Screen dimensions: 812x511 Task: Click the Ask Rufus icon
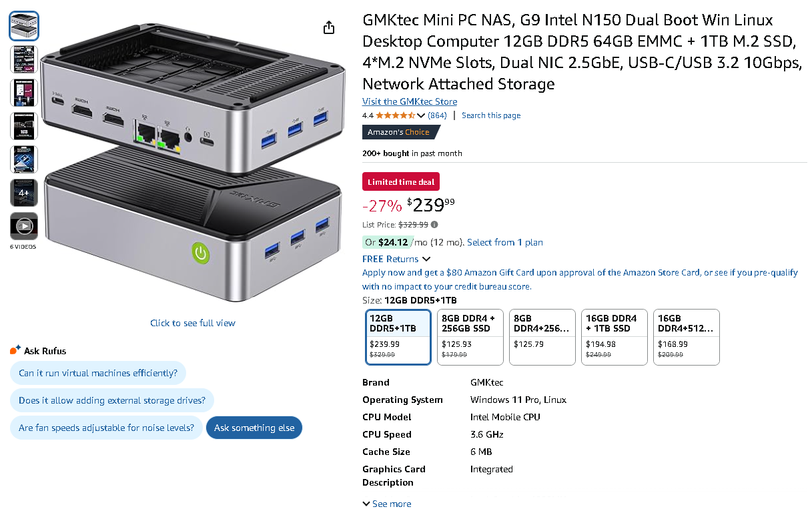pyautogui.click(x=15, y=350)
